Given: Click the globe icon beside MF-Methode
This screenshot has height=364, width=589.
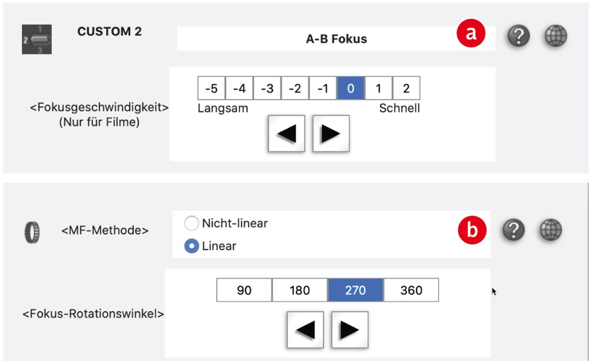Looking at the screenshot, I should point(551,230).
